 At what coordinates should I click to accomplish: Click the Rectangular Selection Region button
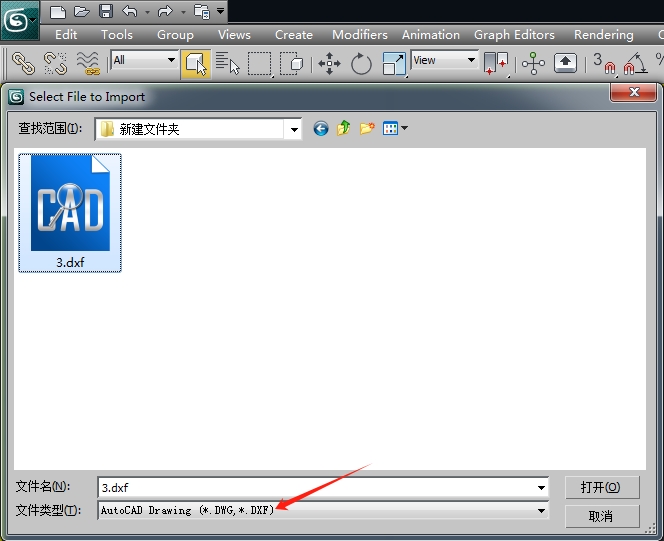coord(260,63)
